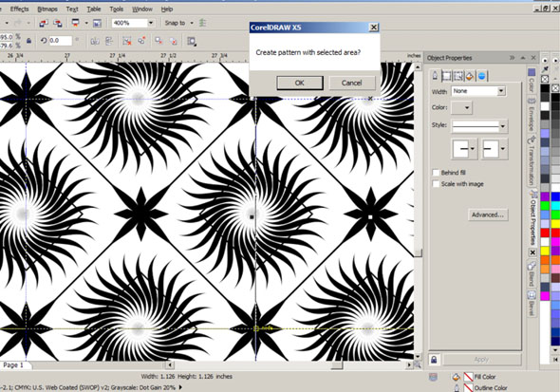The image size is (560, 392).
Task: Click the Page 1 tab
Action: click(13, 365)
